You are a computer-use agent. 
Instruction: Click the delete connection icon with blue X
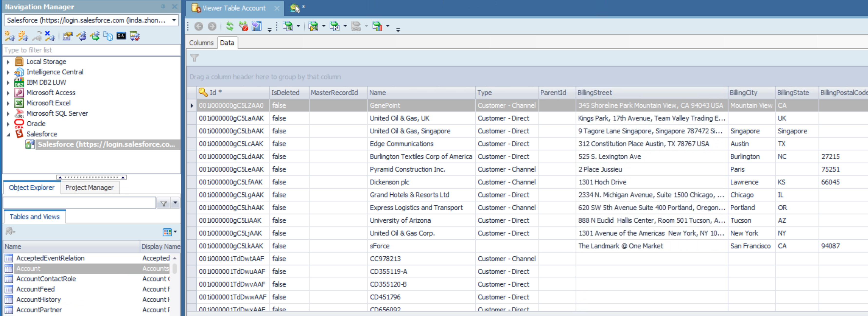click(x=50, y=36)
